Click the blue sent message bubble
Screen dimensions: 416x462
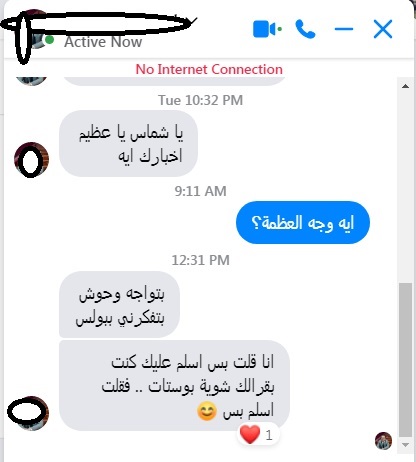click(303, 222)
